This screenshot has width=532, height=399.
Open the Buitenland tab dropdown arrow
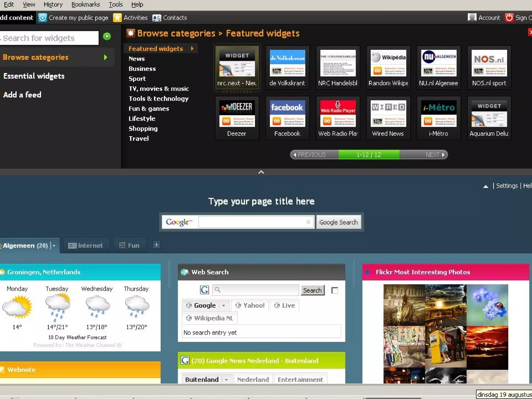226,380
